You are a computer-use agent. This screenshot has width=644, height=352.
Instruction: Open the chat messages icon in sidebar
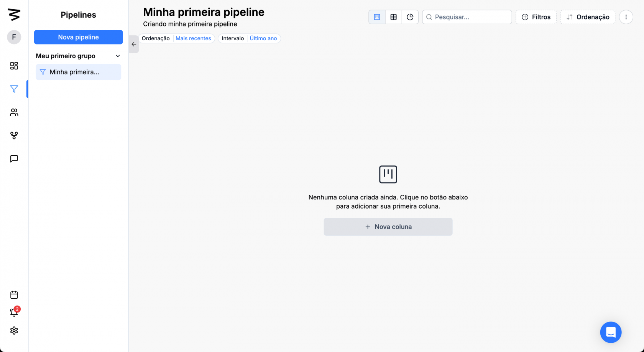pyautogui.click(x=14, y=159)
